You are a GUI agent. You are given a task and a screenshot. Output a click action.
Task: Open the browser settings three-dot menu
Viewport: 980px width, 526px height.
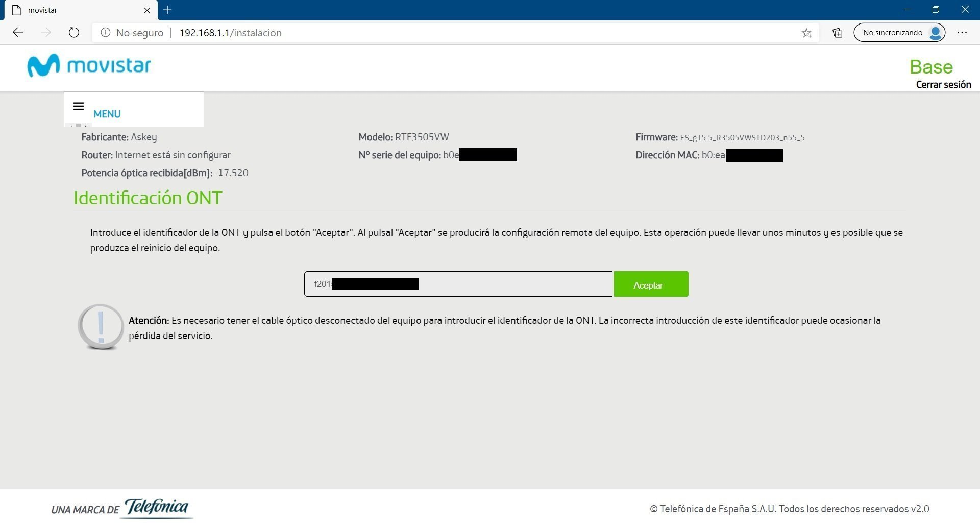(x=962, y=33)
